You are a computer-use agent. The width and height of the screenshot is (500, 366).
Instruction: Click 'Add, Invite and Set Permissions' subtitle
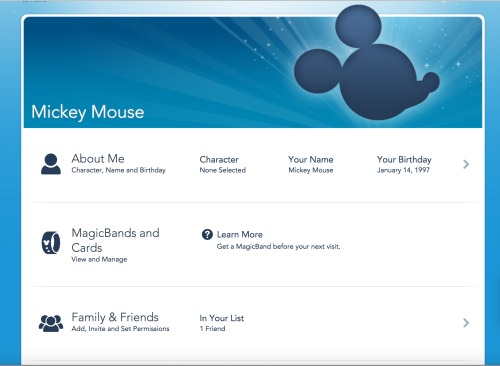pos(120,329)
